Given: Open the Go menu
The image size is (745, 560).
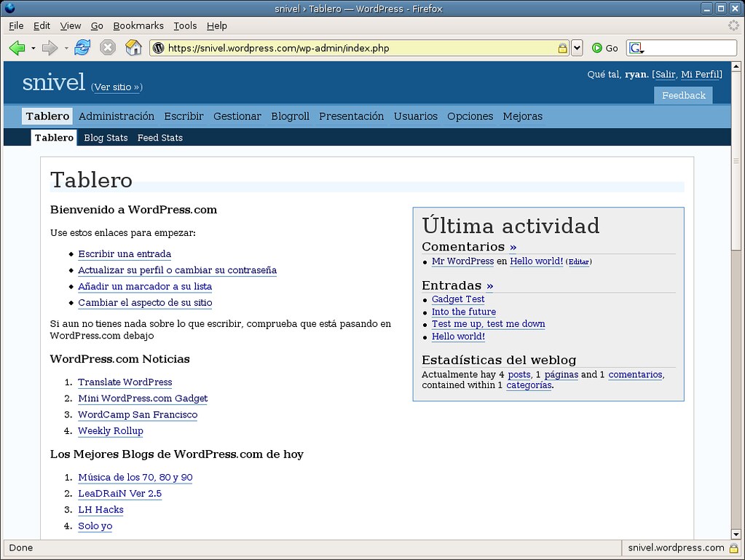Looking at the screenshot, I should (97, 25).
